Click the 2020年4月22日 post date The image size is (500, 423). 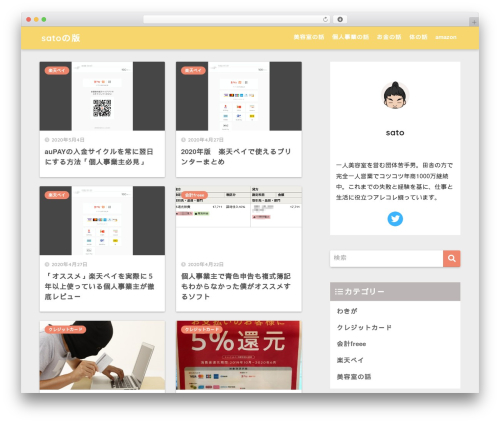205,264
